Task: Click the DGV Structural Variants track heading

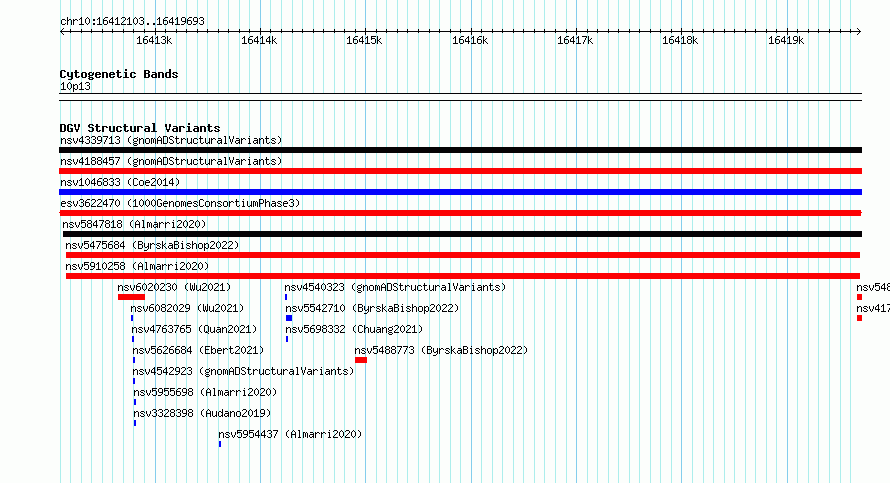Action: click(140, 128)
